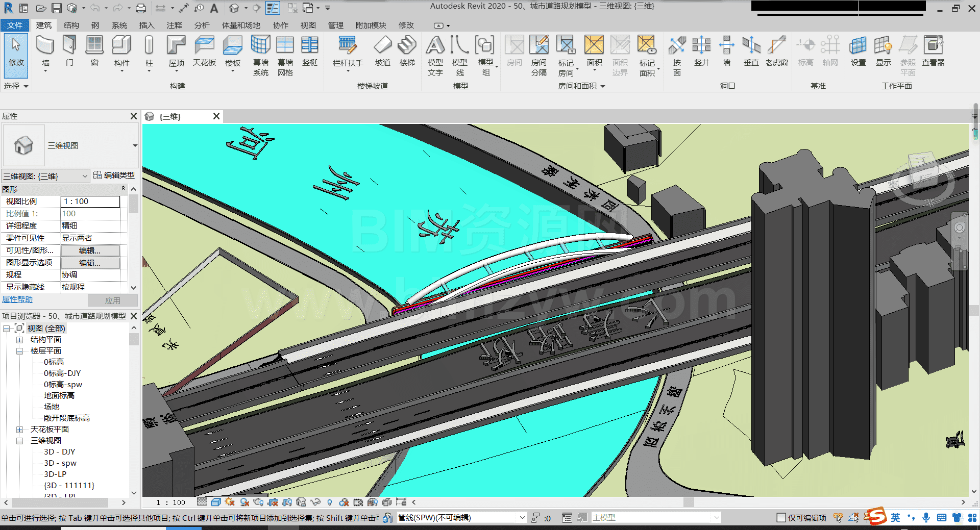Select the 墙 (Wall) tool
The height and width of the screenshot is (530, 980).
pos(45,52)
